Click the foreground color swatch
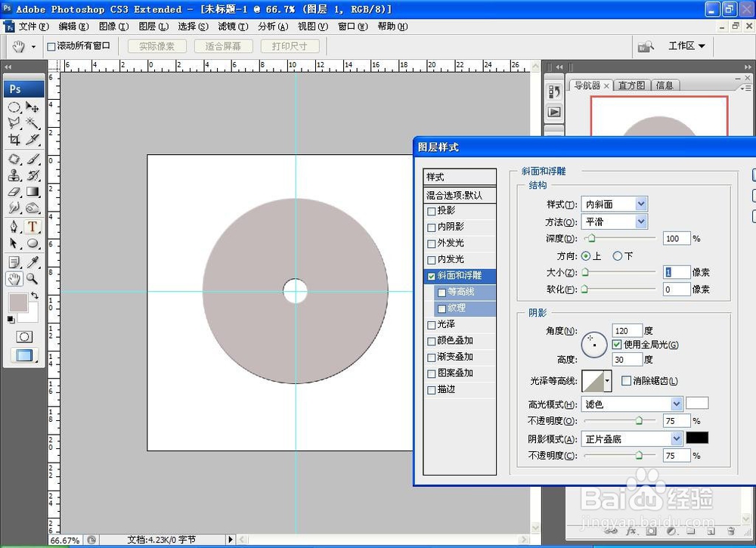Image resolution: width=756 pixels, height=548 pixels. (18, 302)
